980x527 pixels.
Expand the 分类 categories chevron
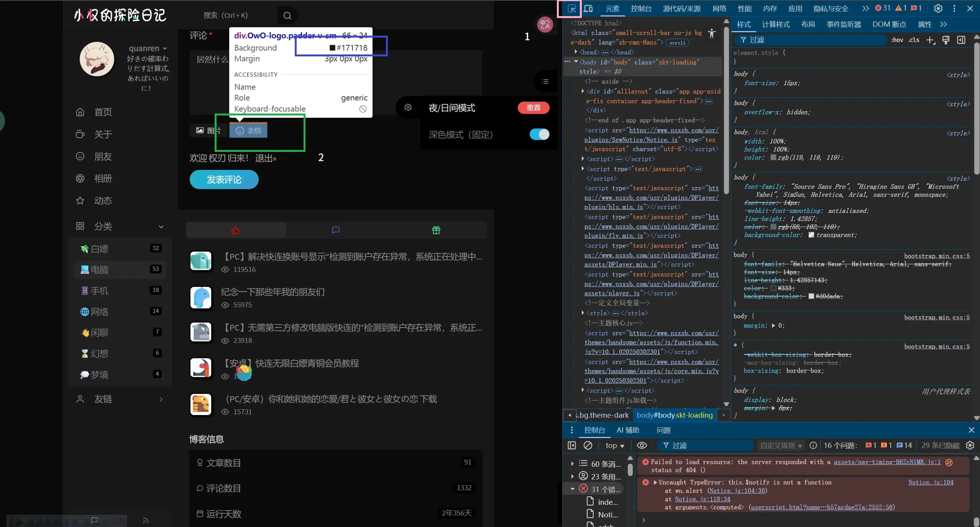tap(161, 227)
